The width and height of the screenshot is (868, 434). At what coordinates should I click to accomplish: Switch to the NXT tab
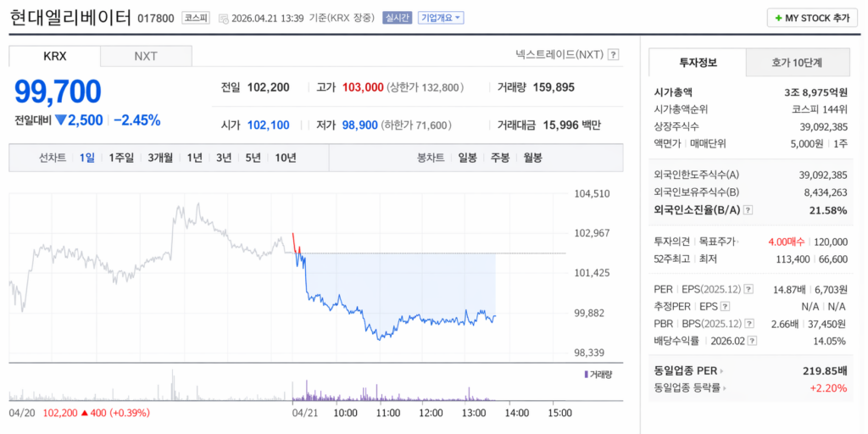point(146,56)
